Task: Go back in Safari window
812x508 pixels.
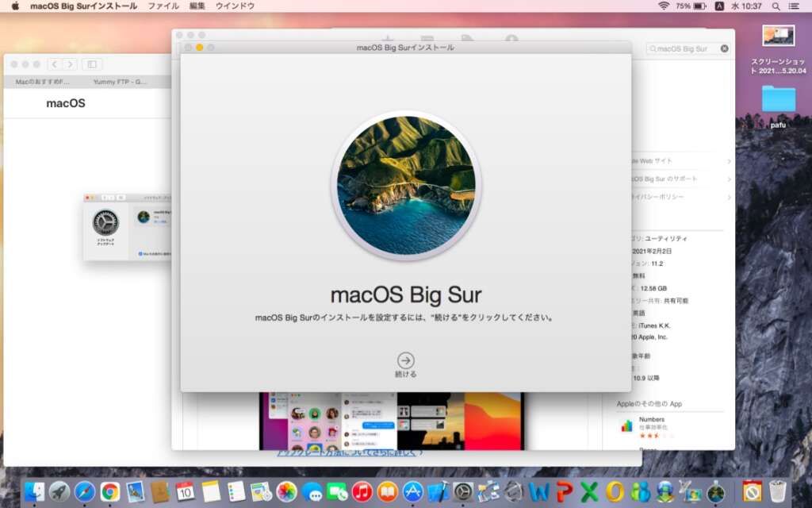Action: tap(55, 64)
